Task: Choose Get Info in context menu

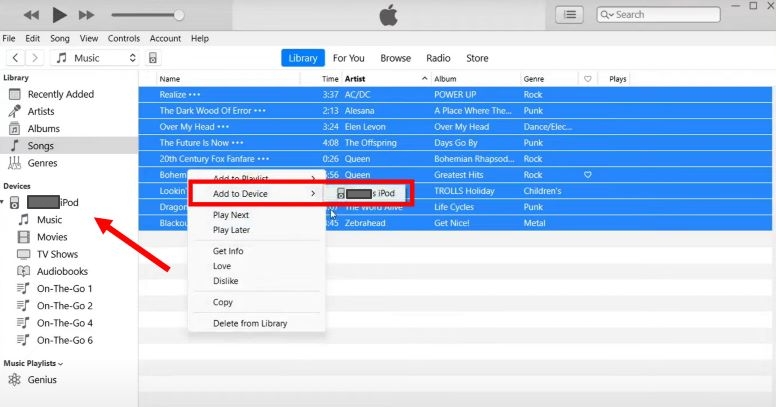Action: click(x=228, y=251)
